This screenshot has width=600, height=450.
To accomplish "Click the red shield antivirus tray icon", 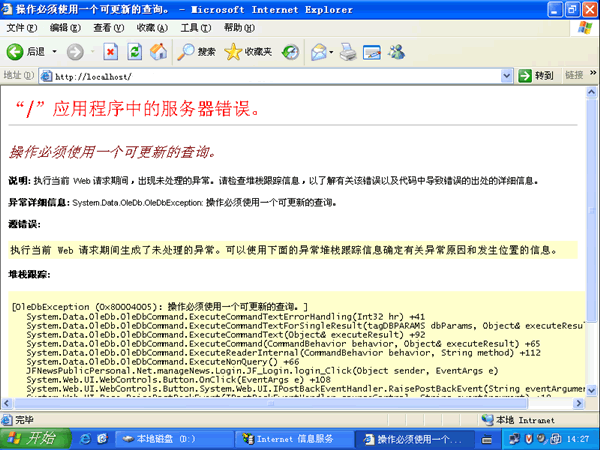I will click(529, 439).
